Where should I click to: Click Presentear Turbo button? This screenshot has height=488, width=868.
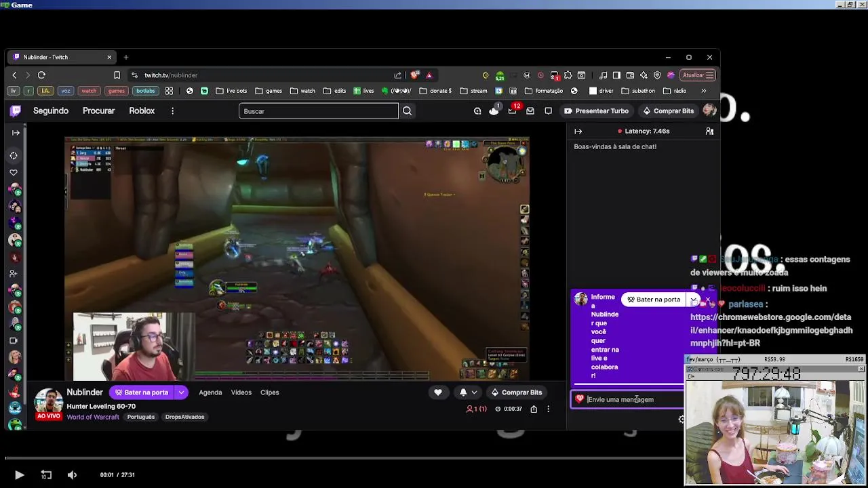[x=597, y=110]
